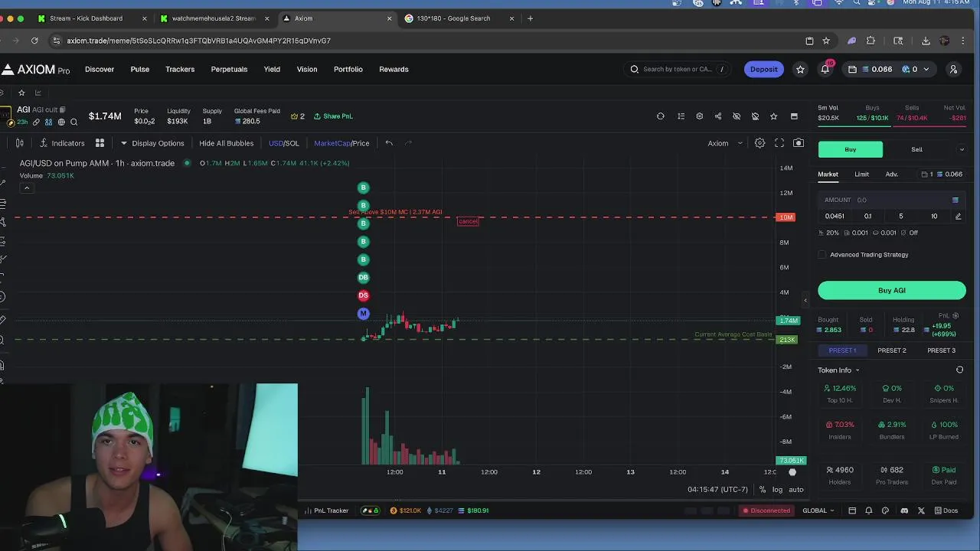The width and height of the screenshot is (980, 551).
Task: Cancel the sell limit order on chart
Action: (x=468, y=221)
